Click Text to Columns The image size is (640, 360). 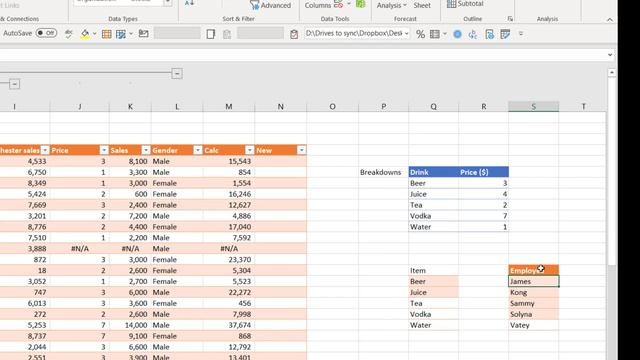[318, 5]
